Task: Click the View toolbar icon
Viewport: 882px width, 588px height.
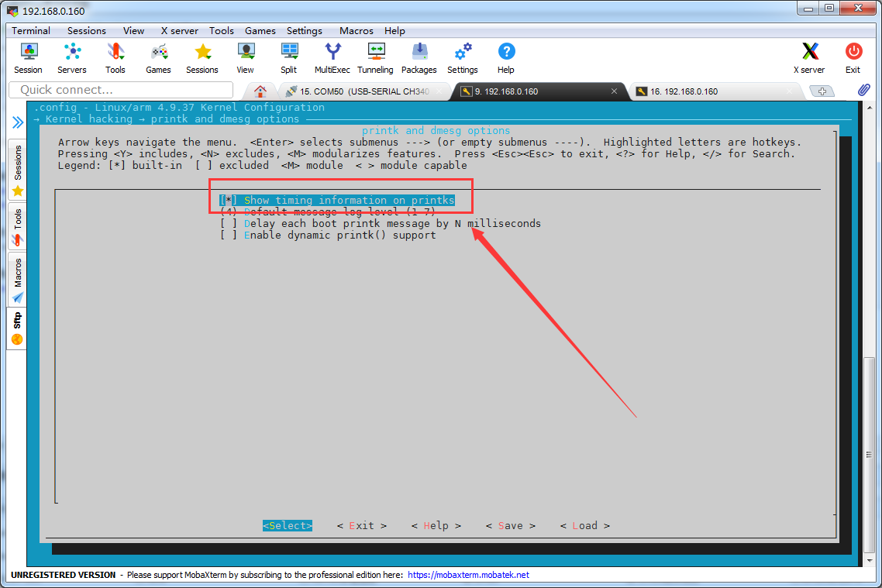Action: pos(245,58)
